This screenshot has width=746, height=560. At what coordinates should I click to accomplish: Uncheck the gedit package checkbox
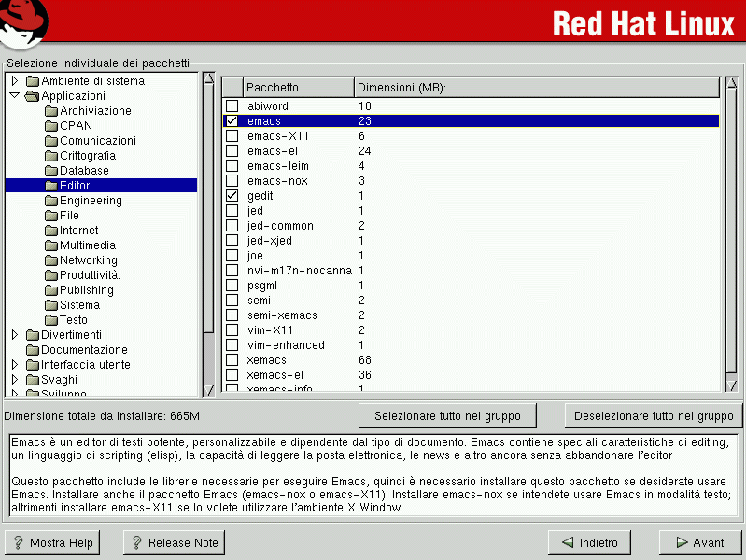[x=232, y=196]
